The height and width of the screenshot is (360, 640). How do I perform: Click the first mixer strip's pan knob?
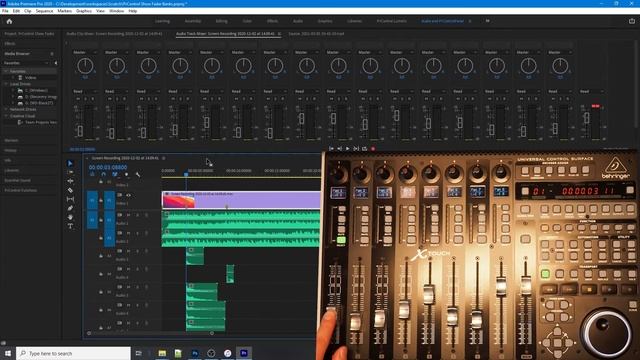(85, 66)
